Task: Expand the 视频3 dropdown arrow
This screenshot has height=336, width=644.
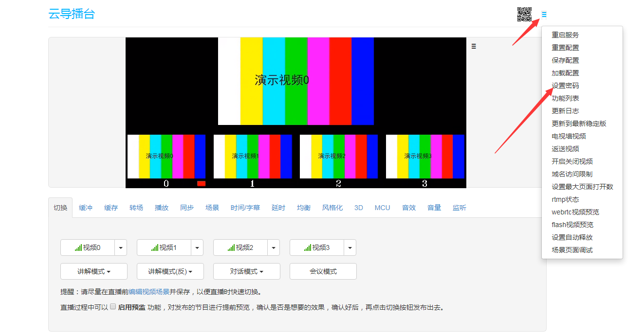Action: pos(350,248)
